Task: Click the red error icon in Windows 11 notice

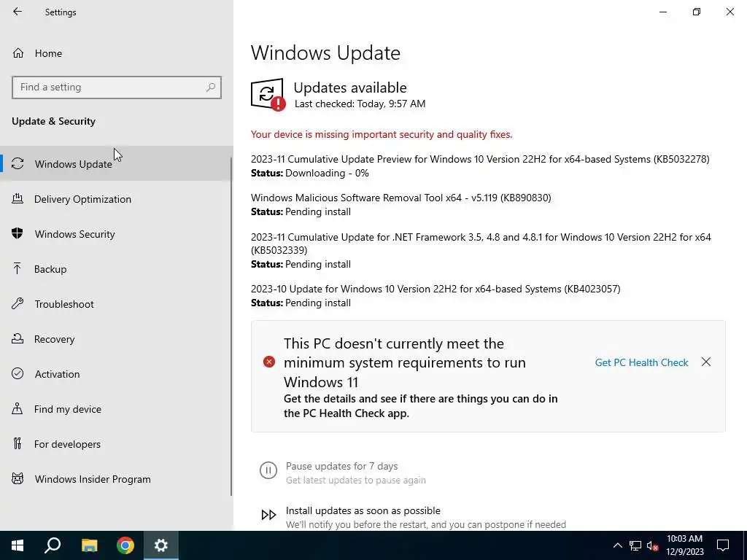Action: tap(269, 362)
